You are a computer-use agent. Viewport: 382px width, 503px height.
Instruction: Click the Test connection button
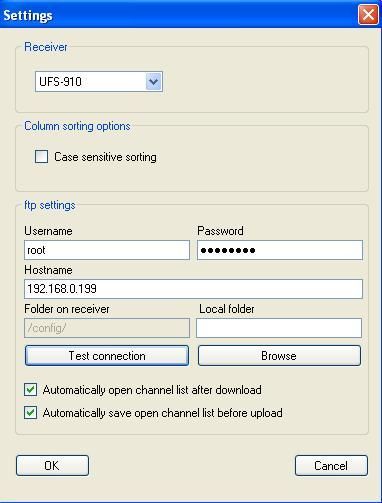107,356
